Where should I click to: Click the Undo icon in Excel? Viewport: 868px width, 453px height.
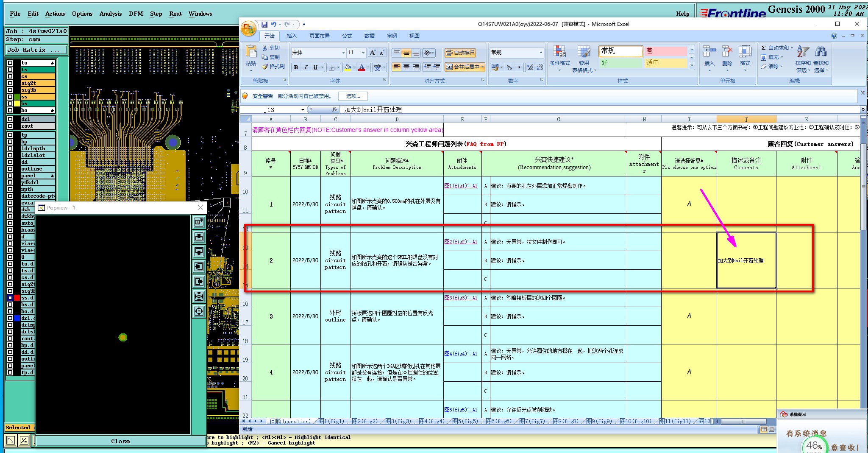pos(274,25)
